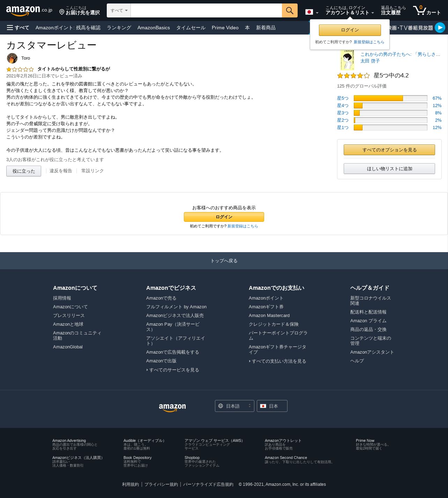Click ログイン button in account popup
The image size is (448, 498).
pos(350,30)
